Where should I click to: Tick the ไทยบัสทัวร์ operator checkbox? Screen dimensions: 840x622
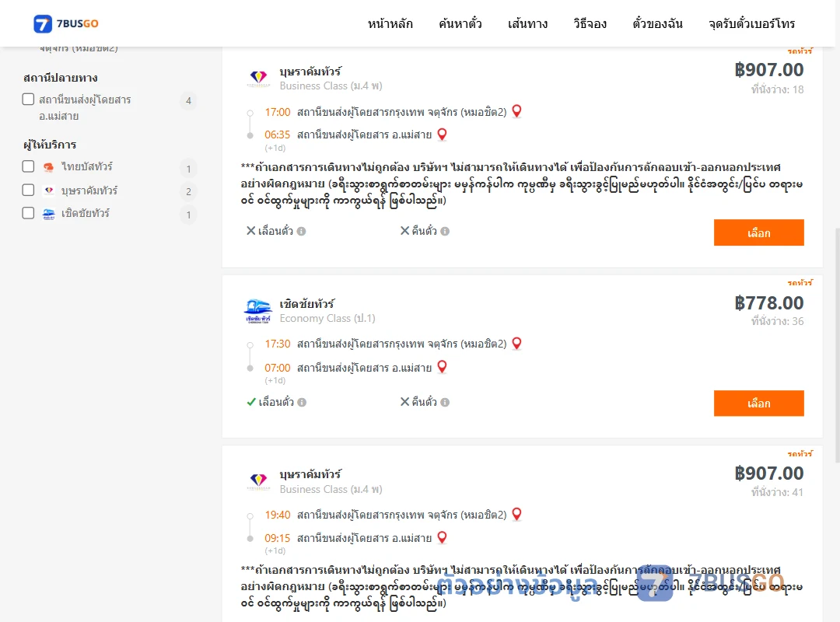(29, 166)
